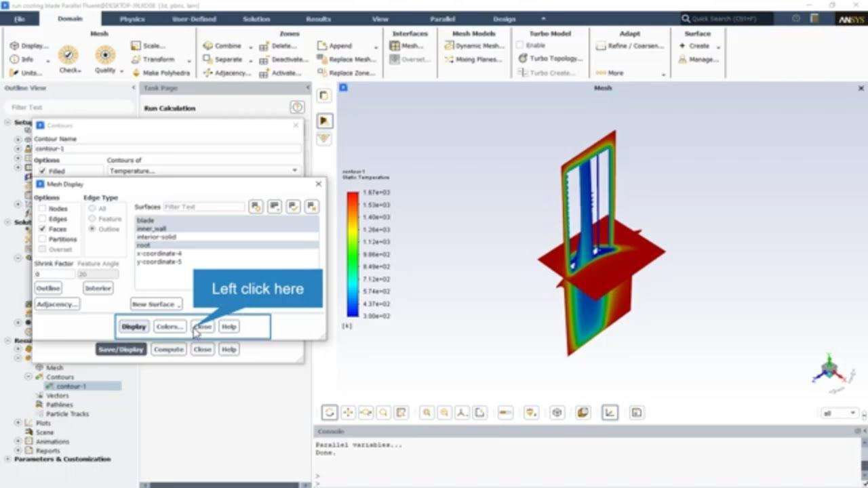The height and width of the screenshot is (488, 868).
Task: Run the mesh Check tool
Action: 68,58
